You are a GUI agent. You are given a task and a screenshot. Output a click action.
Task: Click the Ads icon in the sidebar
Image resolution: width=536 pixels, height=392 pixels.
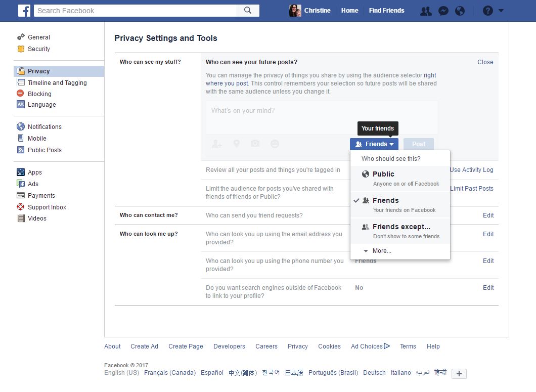coord(21,184)
